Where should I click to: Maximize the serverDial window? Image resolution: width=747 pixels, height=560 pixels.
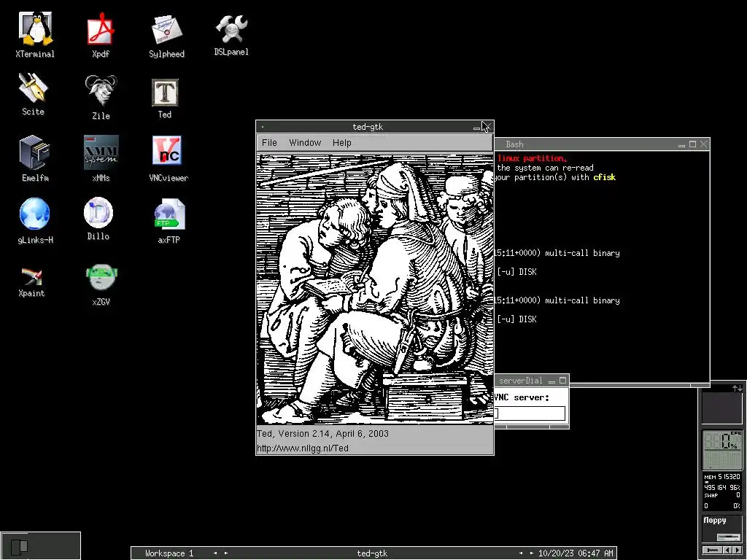pos(562,380)
